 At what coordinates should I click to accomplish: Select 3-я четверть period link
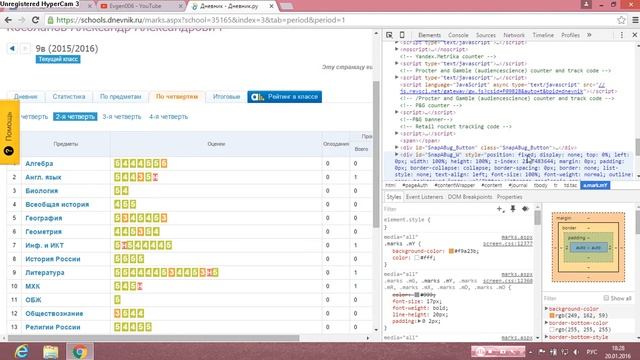[122, 117]
